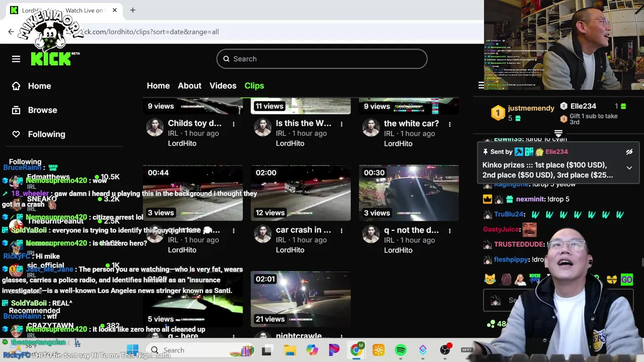644x362 pixels.
Task: Play the 00:44 clip thumbnail
Action: pos(193,193)
